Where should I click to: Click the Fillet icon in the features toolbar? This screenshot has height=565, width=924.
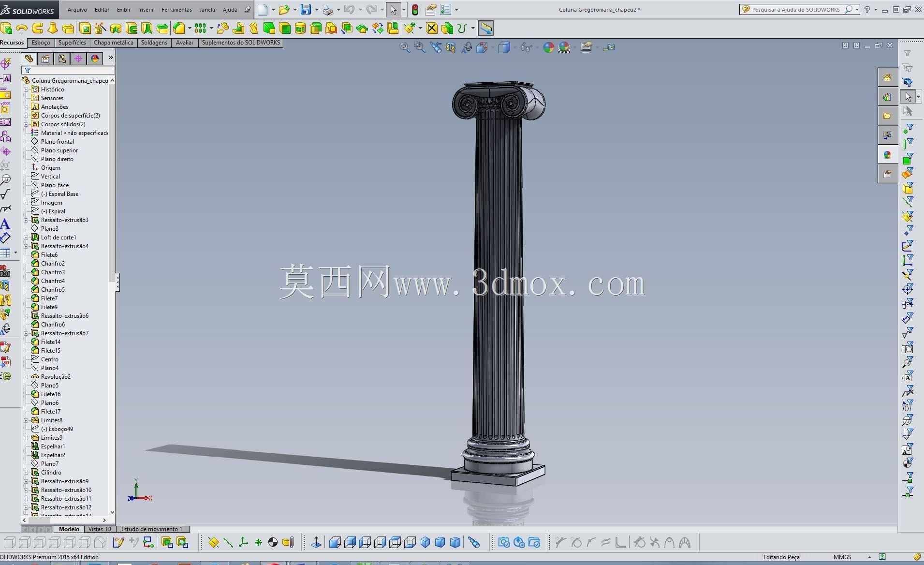179,29
